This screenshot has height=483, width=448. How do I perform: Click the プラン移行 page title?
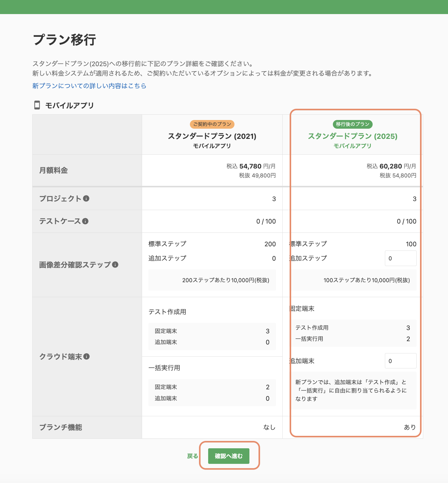pos(64,40)
